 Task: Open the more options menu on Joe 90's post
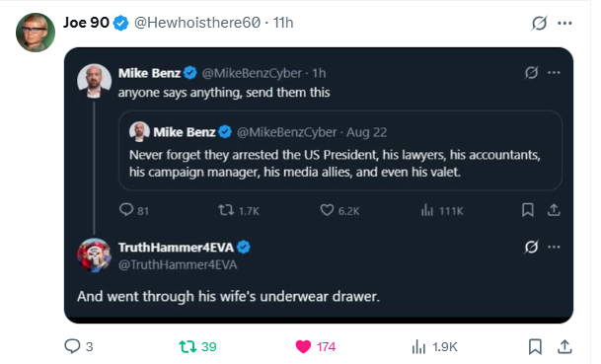[x=564, y=23]
